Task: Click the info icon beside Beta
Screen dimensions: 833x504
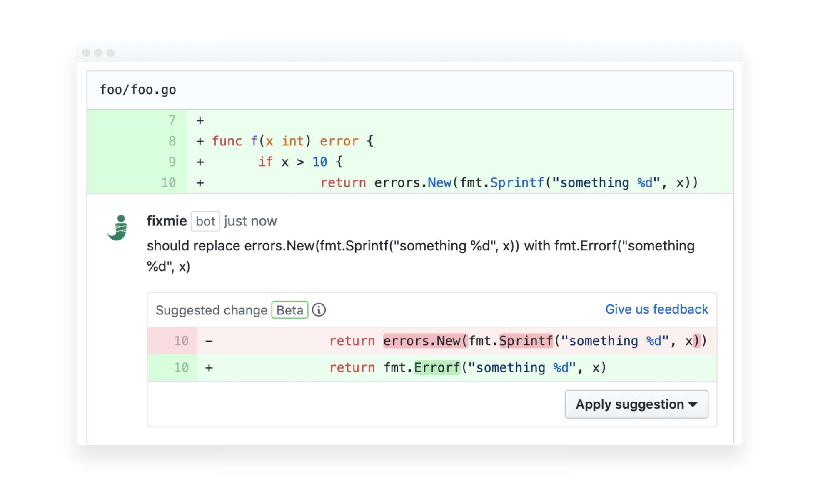Action: tap(319, 310)
